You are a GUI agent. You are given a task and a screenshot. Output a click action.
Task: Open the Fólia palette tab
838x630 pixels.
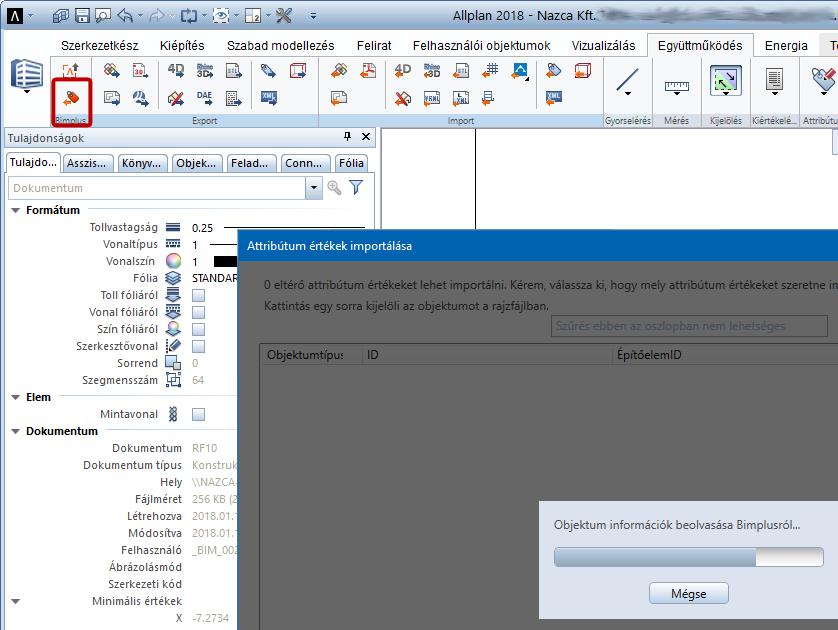tap(351, 163)
